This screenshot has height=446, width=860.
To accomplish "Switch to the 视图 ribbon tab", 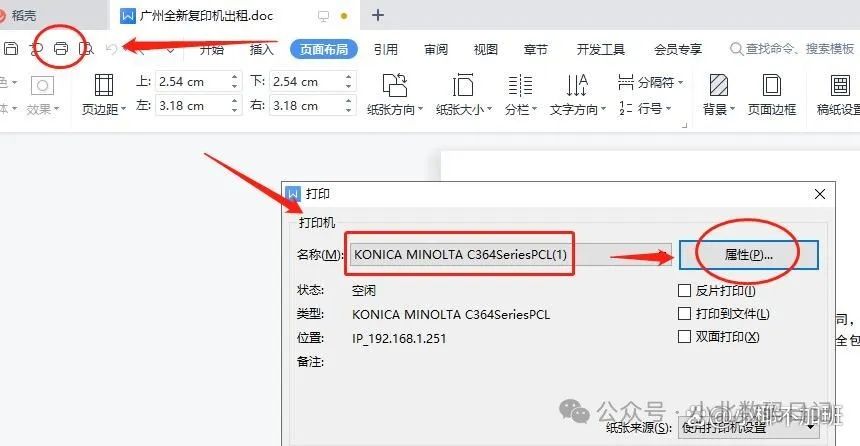I will [485, 49].
